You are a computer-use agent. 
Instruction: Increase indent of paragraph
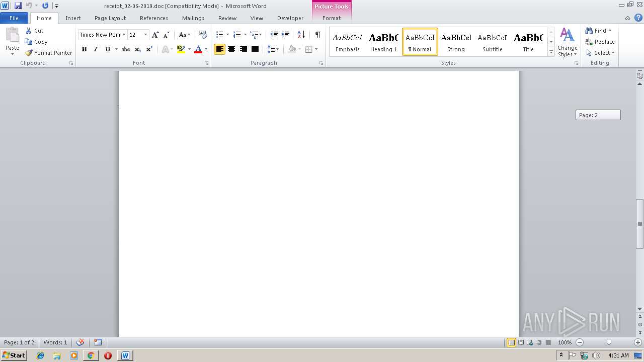286,35
